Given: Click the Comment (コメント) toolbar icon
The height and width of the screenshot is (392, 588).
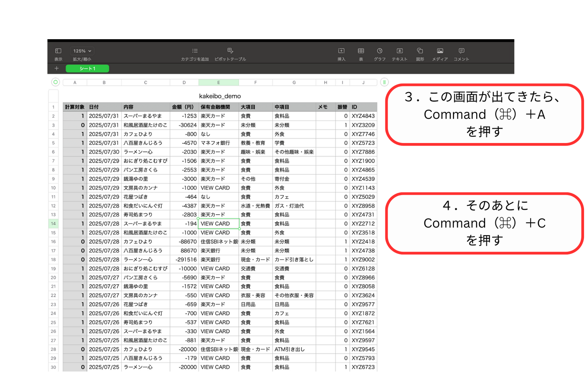Looking at the screenshot, I should pos(461,51).
